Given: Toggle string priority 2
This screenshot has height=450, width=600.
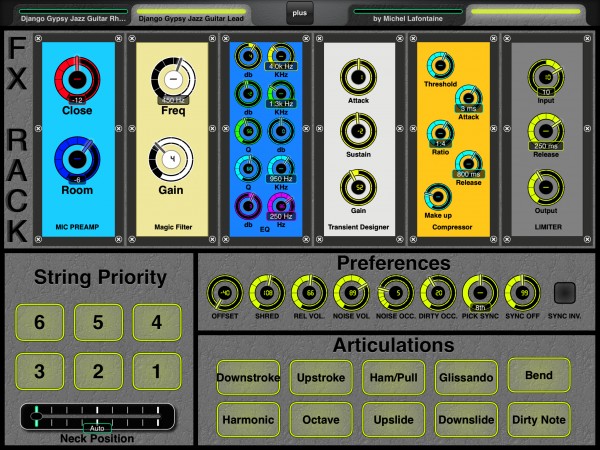Looking at the screenshot, I should [x=98, y=371].
